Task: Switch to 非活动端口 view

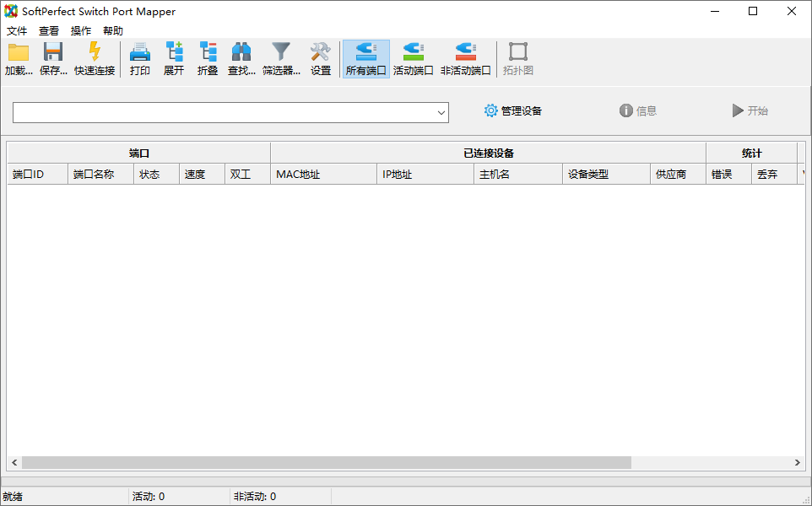Action: [465, 57]
